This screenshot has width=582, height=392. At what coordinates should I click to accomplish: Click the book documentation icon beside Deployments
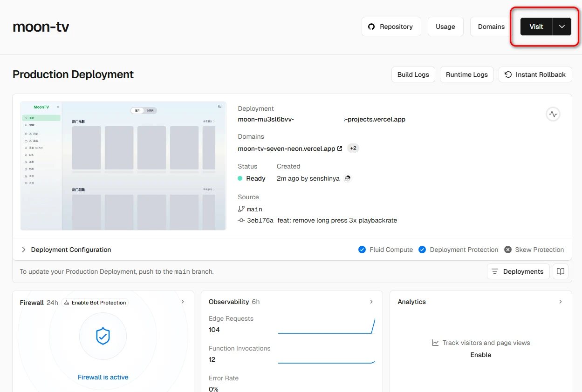pos(561,271)
